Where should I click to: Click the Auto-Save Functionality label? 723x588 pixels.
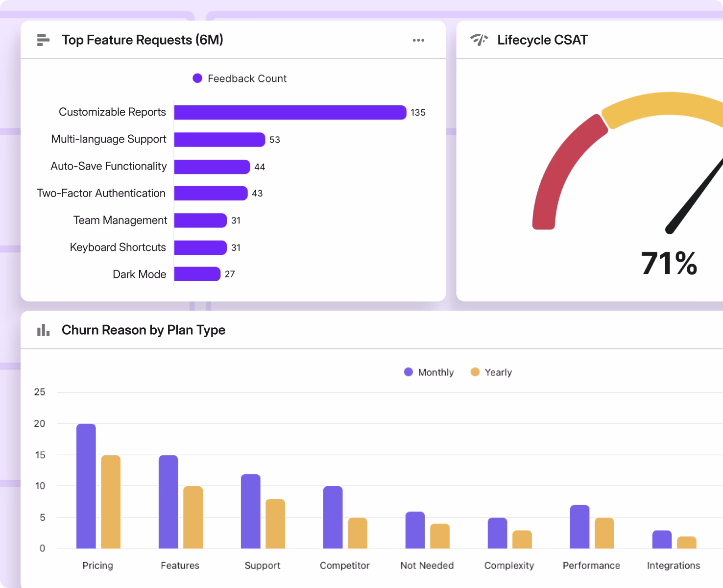pyautogui.click(x=109, y=166)
